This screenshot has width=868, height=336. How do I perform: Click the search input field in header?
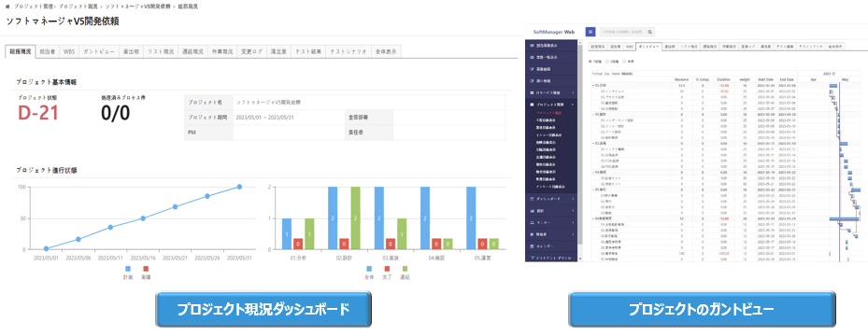(x=622, y=32)
